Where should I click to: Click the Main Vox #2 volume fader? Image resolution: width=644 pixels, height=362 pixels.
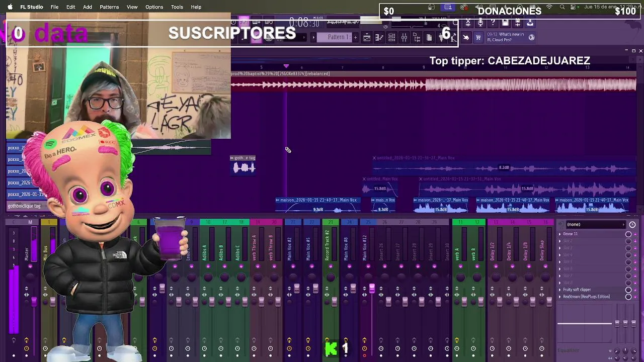click(x=297, y=288)
